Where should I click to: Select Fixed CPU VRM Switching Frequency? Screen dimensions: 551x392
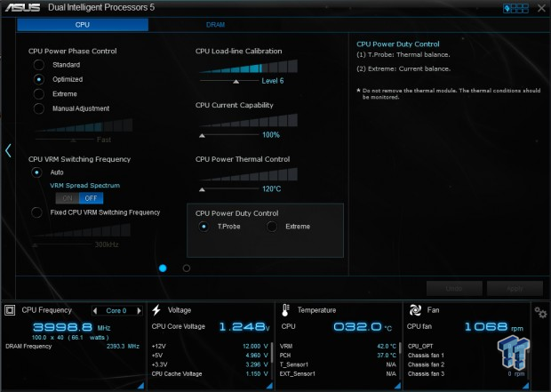pyautogui.click(x=36, y=212)
